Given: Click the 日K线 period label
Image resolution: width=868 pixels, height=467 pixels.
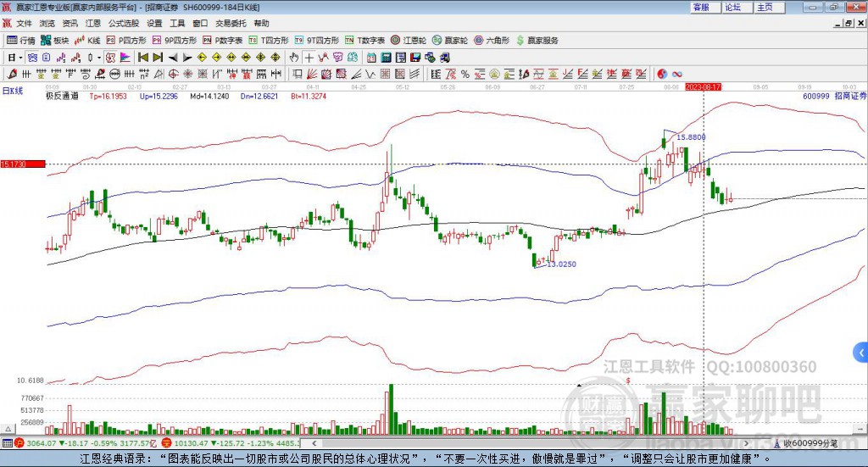Looking at the screenshot, I should point(12,91).
